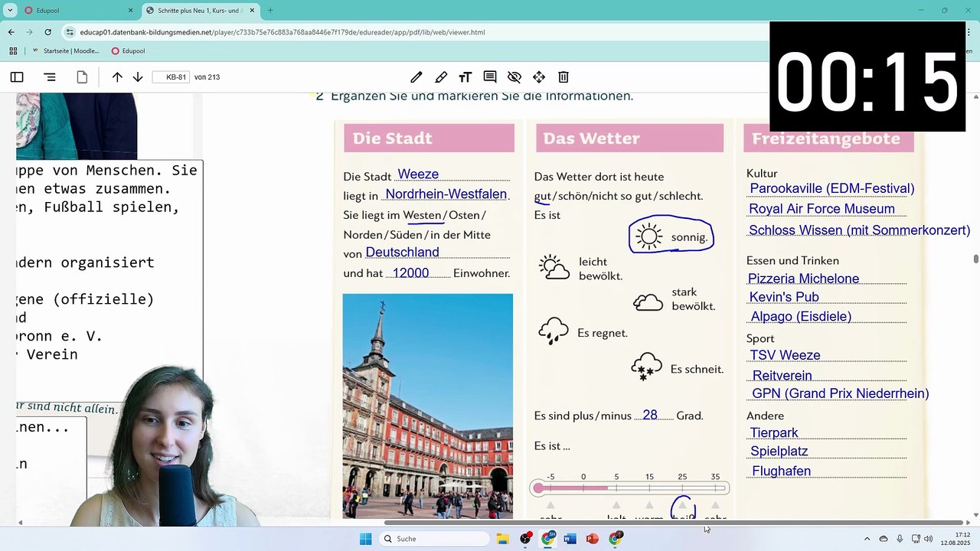Select the pencil drawing tool
This screenshot has width=980, height=551.
coord(416,77)
